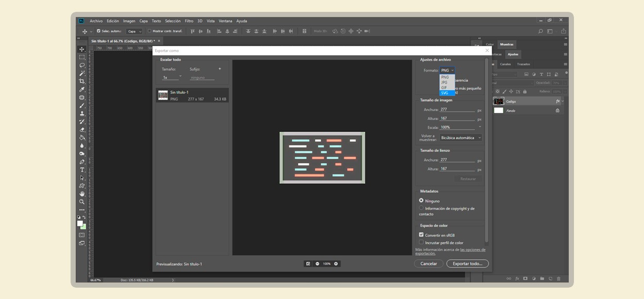Create a new group with folder icon
Viewport: 644px width, 299px height.
pyautogui.click(x=542, y=279)
